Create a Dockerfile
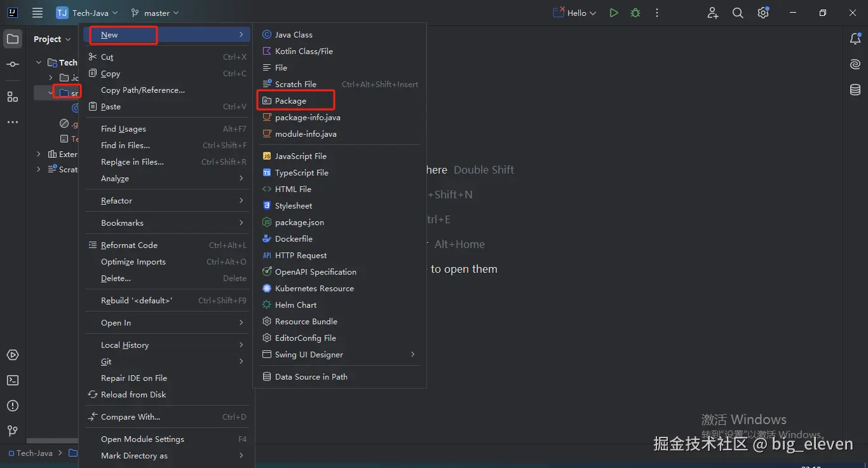This screenshot has width=868, height=468. coord(339,238)
